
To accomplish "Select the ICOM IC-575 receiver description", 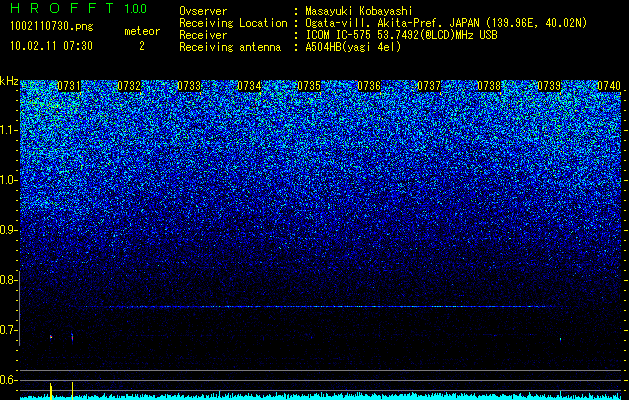I will [401, 35].
